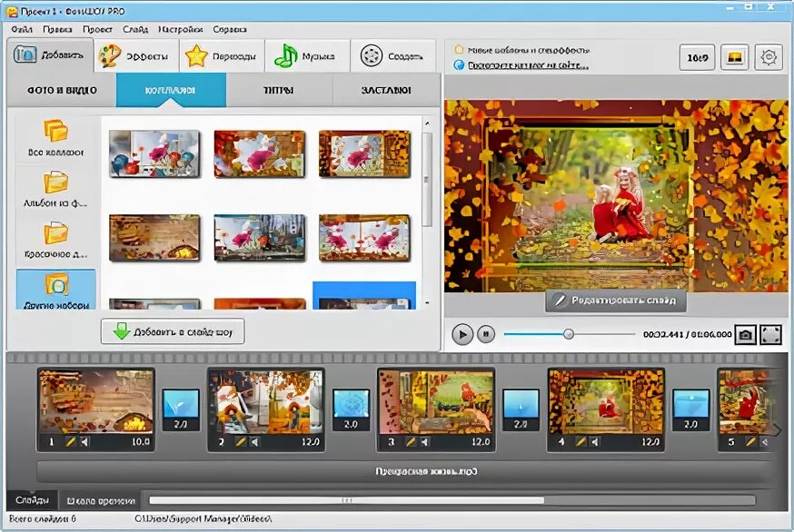Select the Титры sub-tab
This screenshot has height=532, width=794.
(279, 90)
